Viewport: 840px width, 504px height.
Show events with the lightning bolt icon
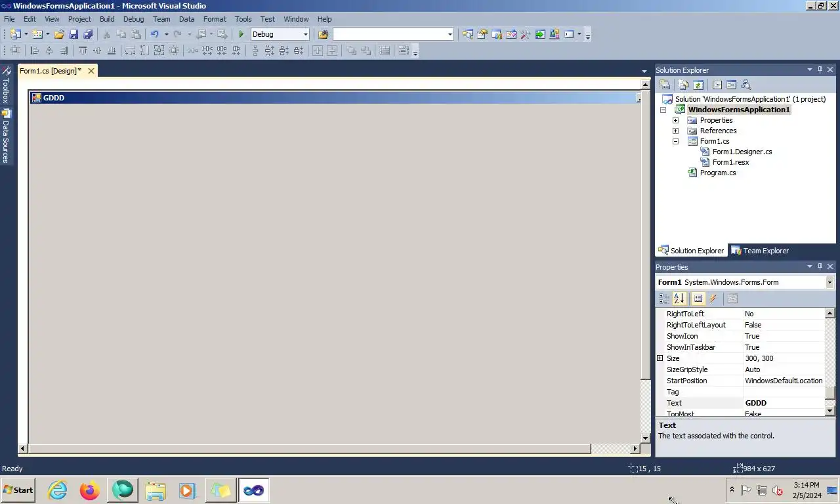[x=713, y=299]
